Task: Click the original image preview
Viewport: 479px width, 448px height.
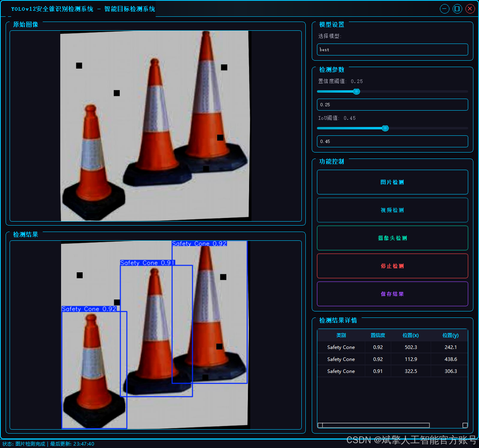Action: [x=156, y=126]
